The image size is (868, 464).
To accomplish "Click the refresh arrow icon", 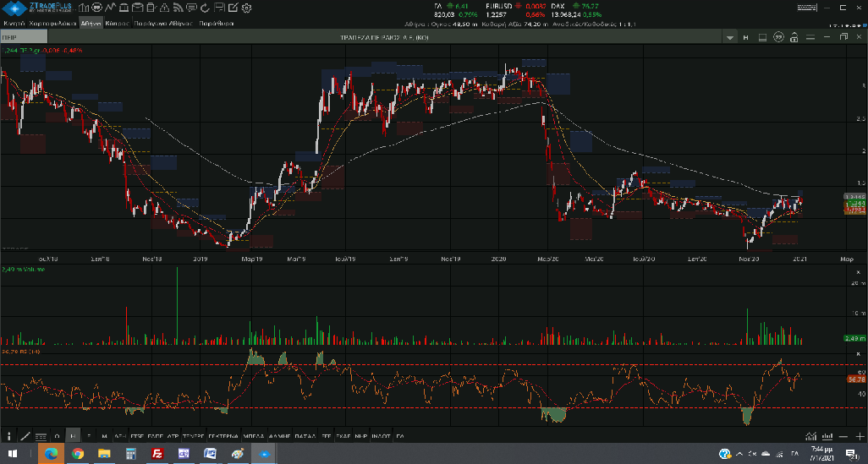I will point(205,8).
